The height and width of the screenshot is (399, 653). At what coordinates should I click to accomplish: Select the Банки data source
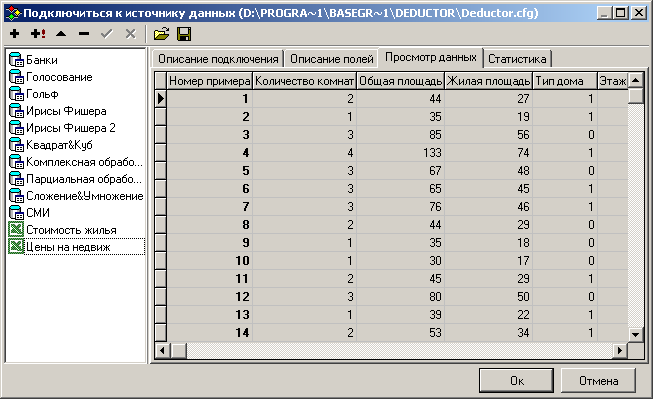(33, 60)
